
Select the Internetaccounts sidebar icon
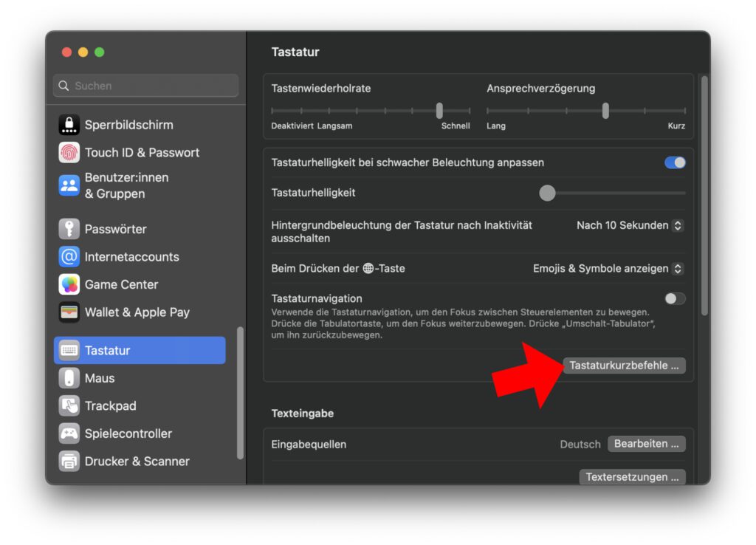tap(131, 257)
